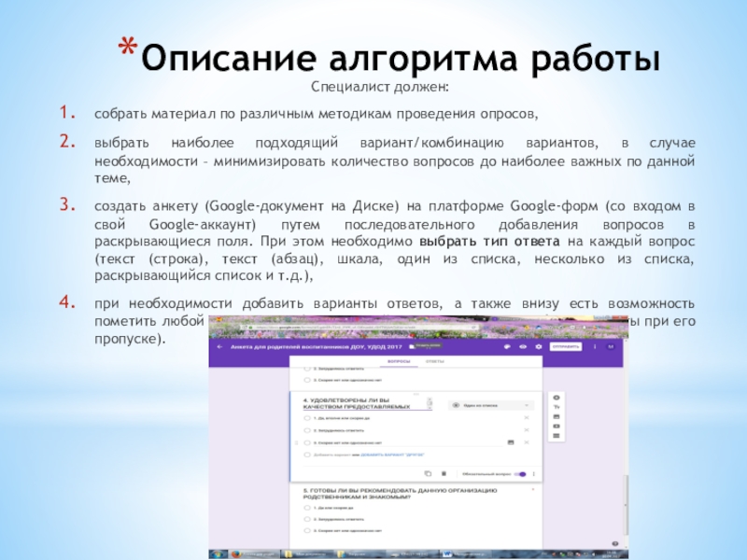
Task: Select option 2 radio in question 4
Action: tap(307, 430)
